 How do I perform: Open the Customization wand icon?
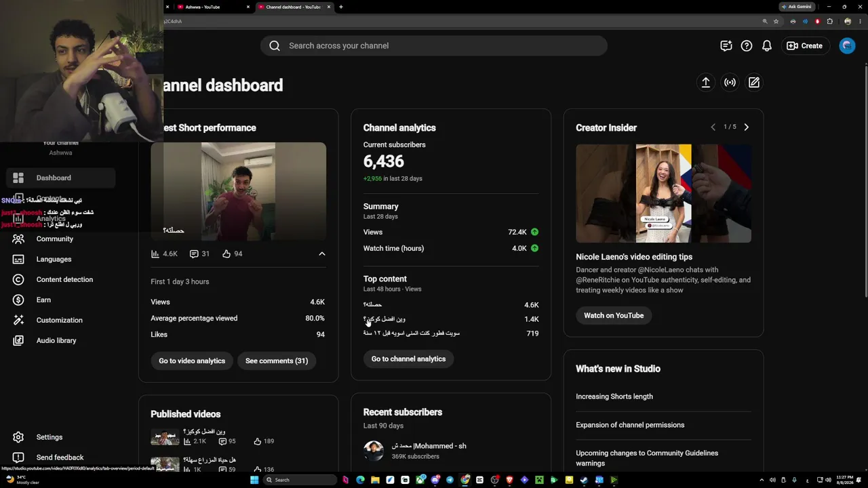18,320
